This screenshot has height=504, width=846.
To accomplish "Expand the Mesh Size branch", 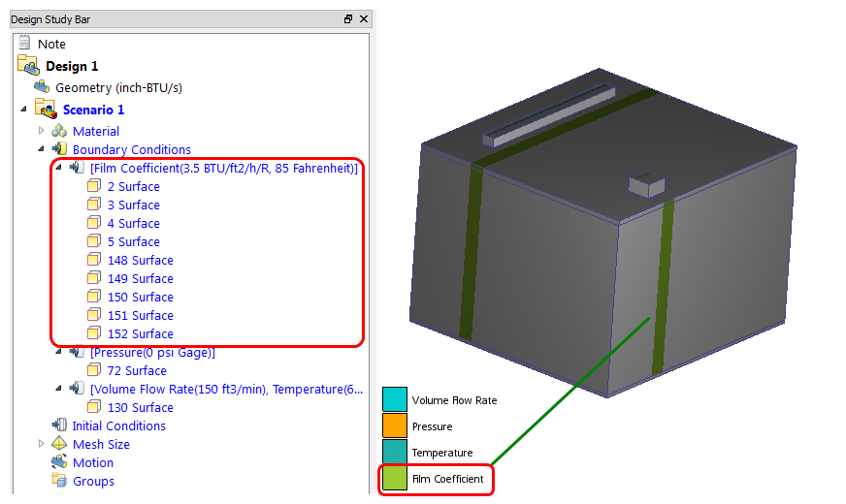I will [x=41, y=444].
